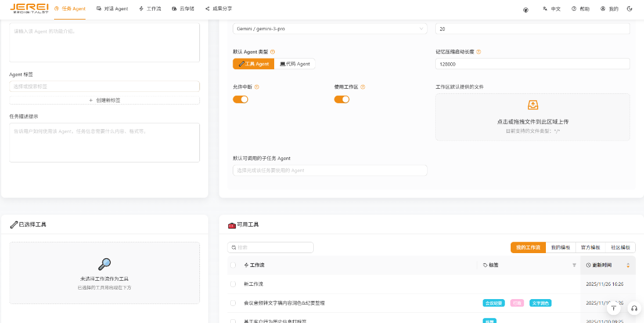Open the headset support floating button
The height and width of the screenshot is (323, 644).
tap(633, 309)
